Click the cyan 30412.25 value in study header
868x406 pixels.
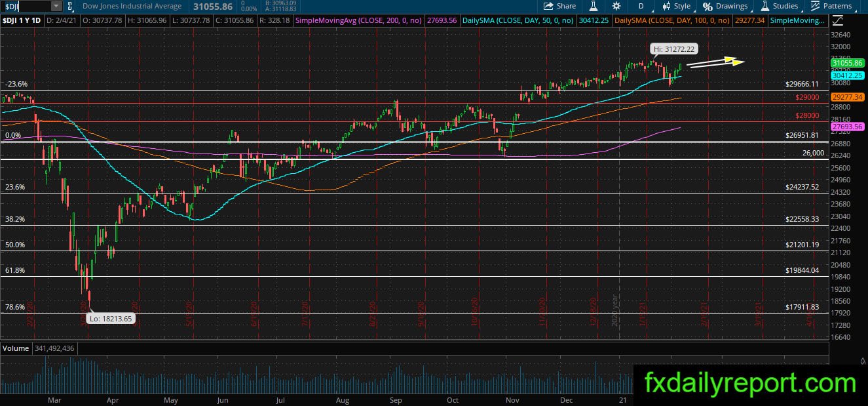tap(595, 21)
